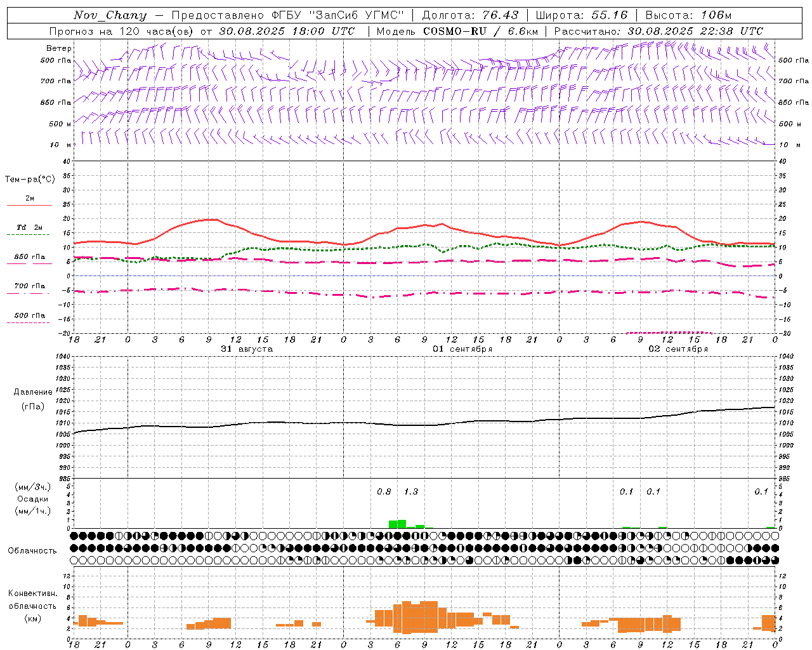
Task: Click the red line sample under 2м legend
Action: (x=29, y=206)
